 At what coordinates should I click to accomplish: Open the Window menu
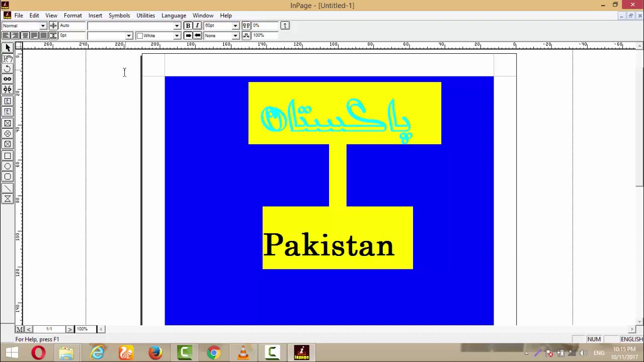pyautogui.click(x=203, y=16)
